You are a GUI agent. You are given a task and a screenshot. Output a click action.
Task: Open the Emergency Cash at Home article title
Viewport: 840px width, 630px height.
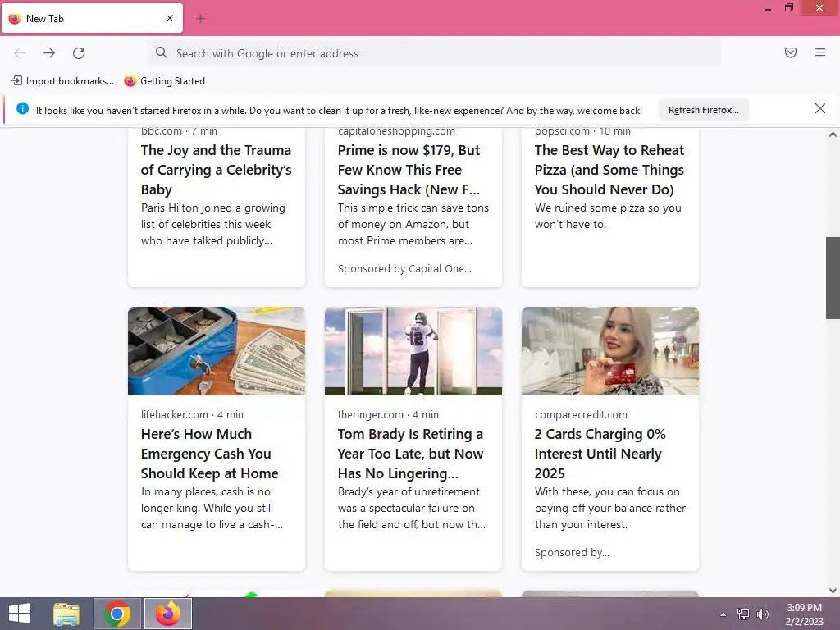209,454
